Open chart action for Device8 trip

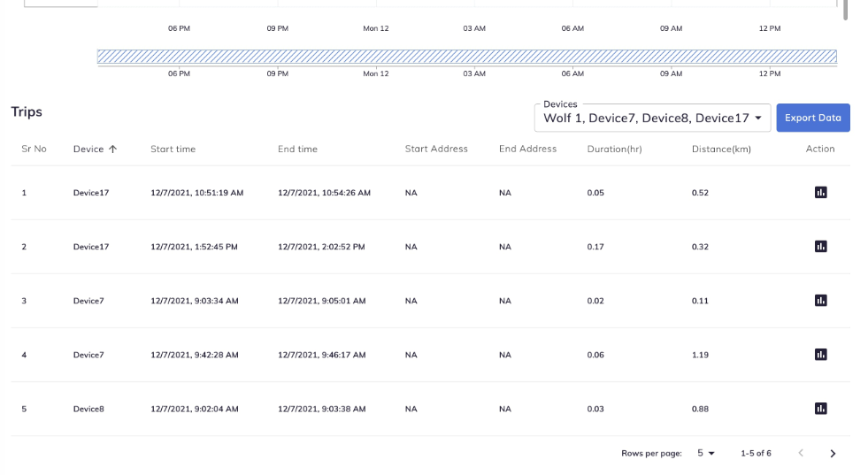click(820, 409)
